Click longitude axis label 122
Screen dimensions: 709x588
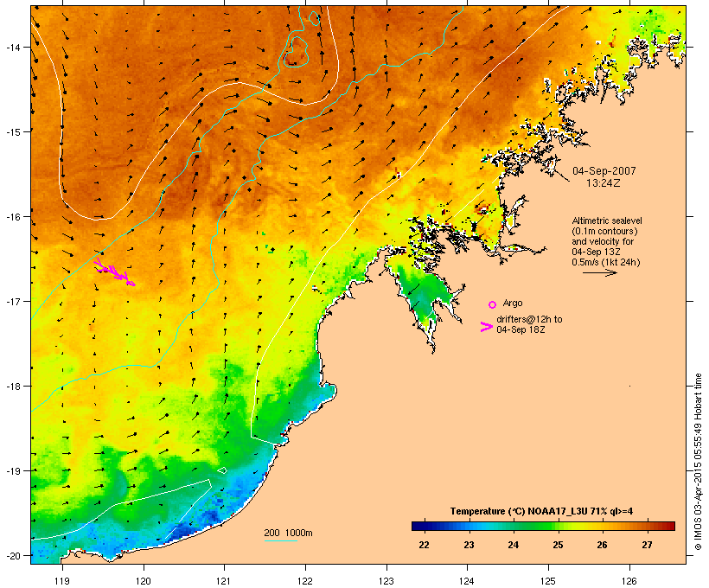tap(305, 581)
